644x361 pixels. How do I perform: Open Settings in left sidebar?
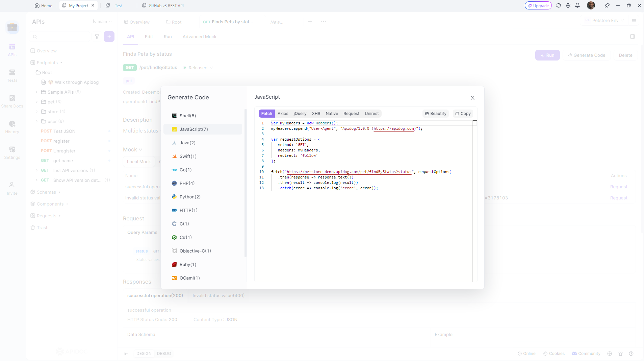coord(12,153)
